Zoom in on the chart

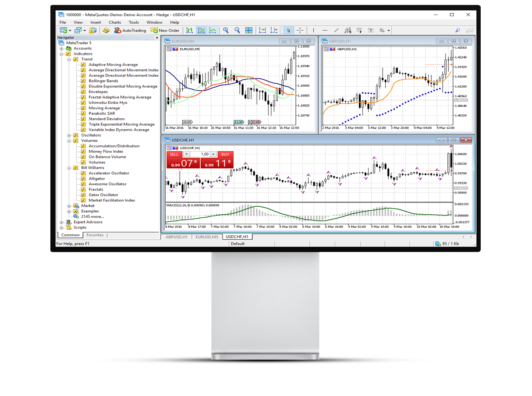pyautogui.click(x=226, y=30)
